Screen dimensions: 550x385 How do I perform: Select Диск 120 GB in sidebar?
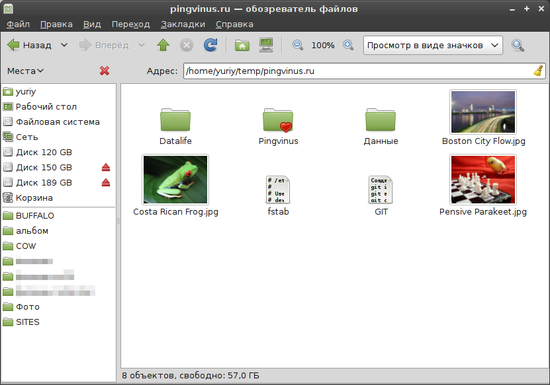coord(59,152)
